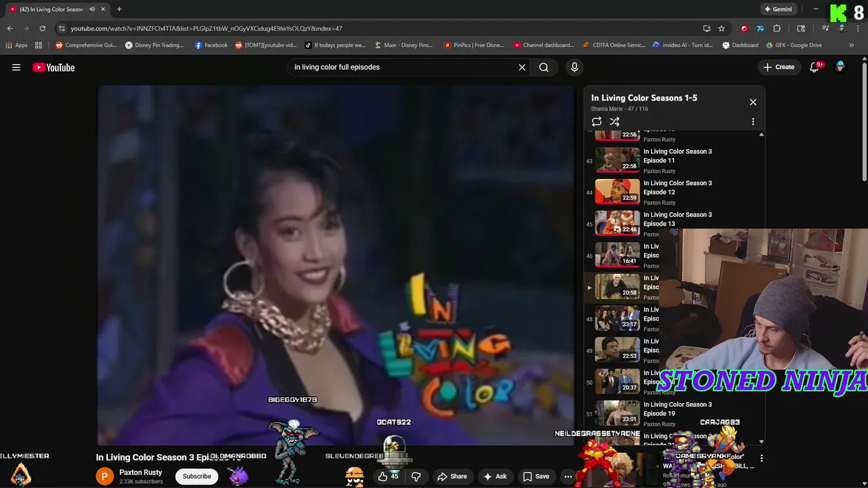Open the CDTFA Online Servic... bookmark
868x488 pixels.
pyautogui.click(x=614, y=45)
